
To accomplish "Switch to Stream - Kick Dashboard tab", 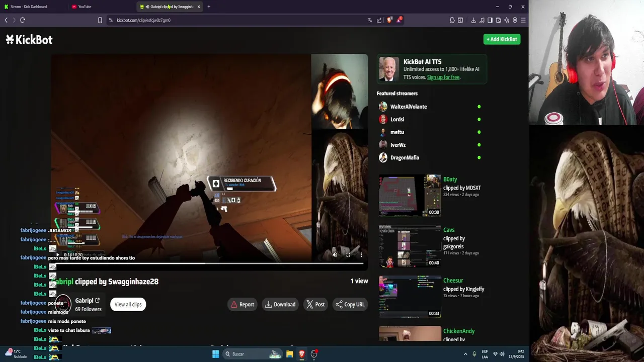I will [x=29, y=7].
